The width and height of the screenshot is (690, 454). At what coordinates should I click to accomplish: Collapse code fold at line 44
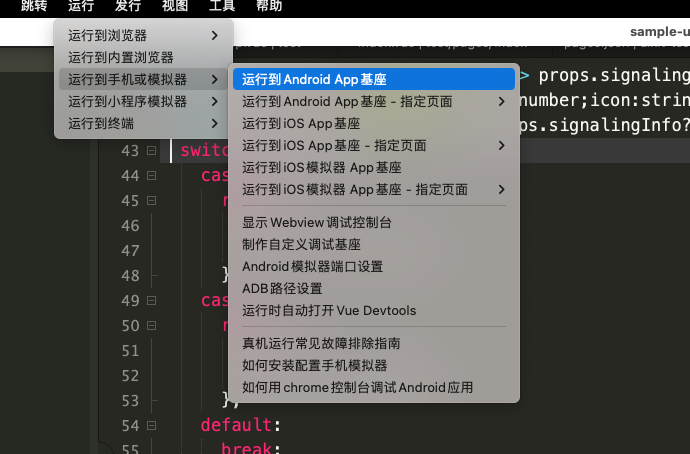[151, 176]
